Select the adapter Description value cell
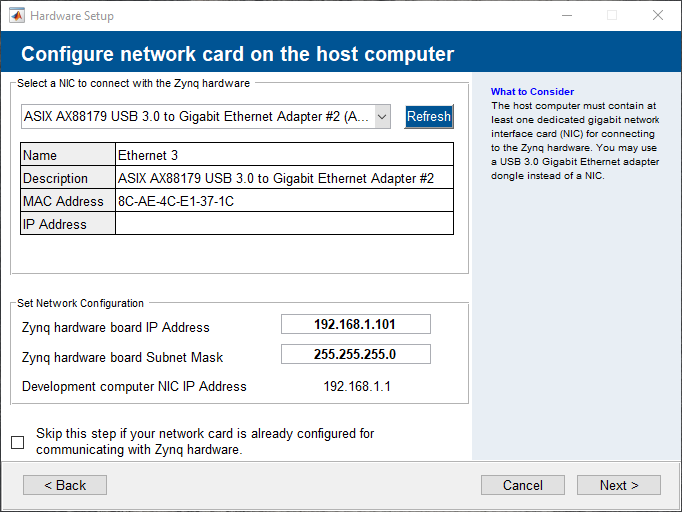 (284, 178)
